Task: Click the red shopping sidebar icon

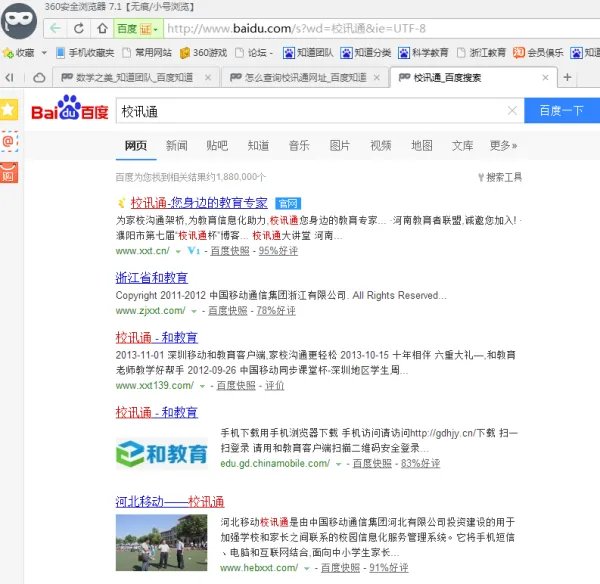Action: coord(8,173)
